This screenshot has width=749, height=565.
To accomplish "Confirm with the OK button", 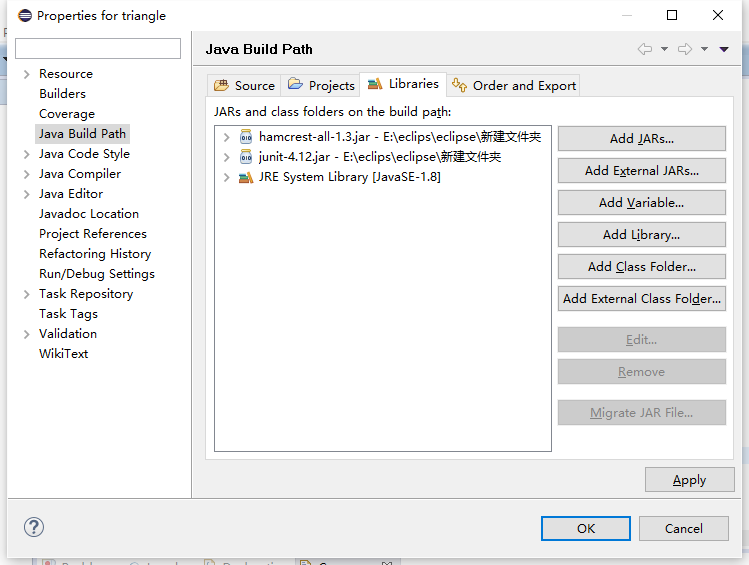I will point(586,528).
